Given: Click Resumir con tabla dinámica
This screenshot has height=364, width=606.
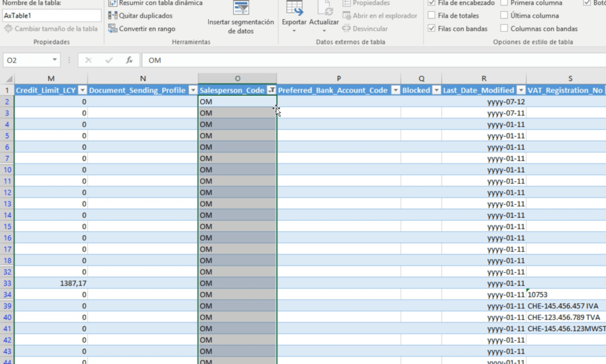Looking at the screenshot, I should pos(155,3).
